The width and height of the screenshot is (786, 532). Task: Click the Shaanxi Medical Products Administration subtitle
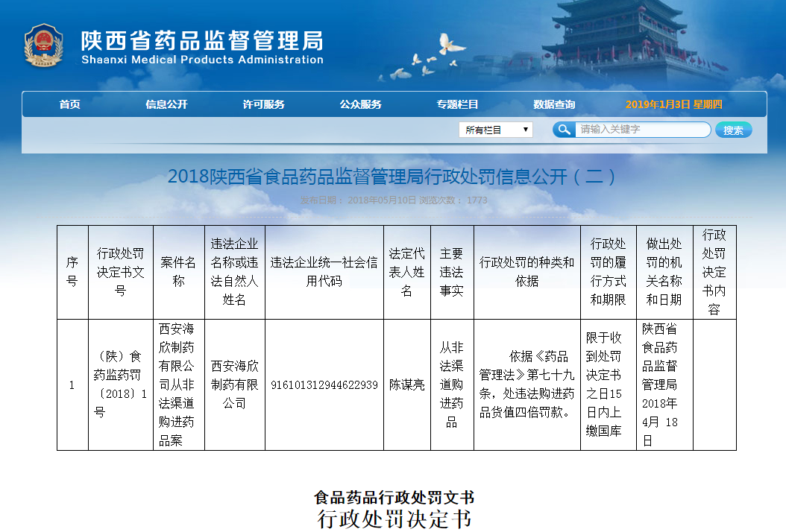point(201,60)
